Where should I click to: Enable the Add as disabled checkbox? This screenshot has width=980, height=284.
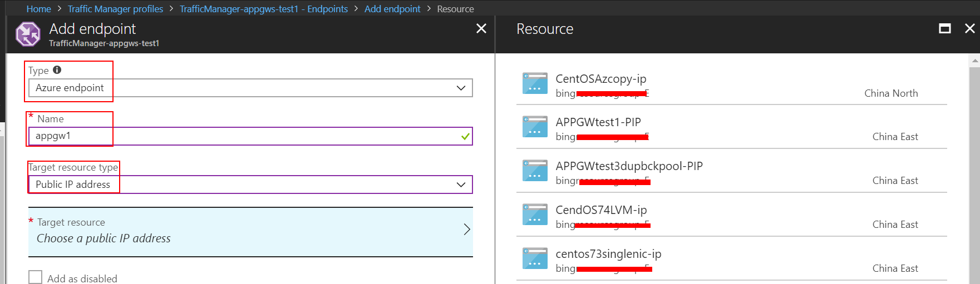36,277
